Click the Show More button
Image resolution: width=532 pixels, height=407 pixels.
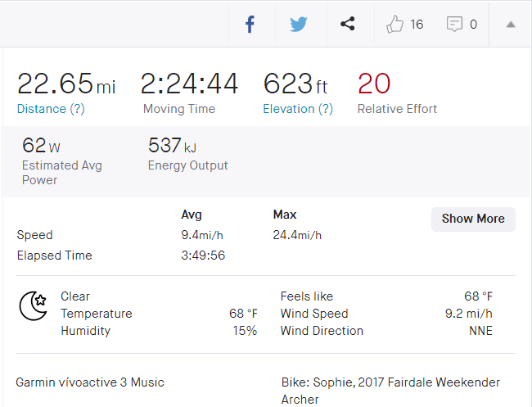(473, 219)
